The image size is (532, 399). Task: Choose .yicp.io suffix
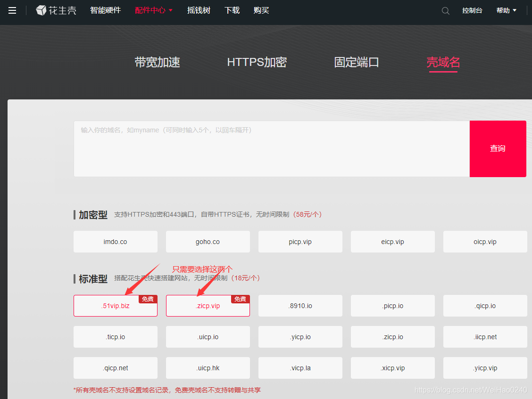point(300,337)
